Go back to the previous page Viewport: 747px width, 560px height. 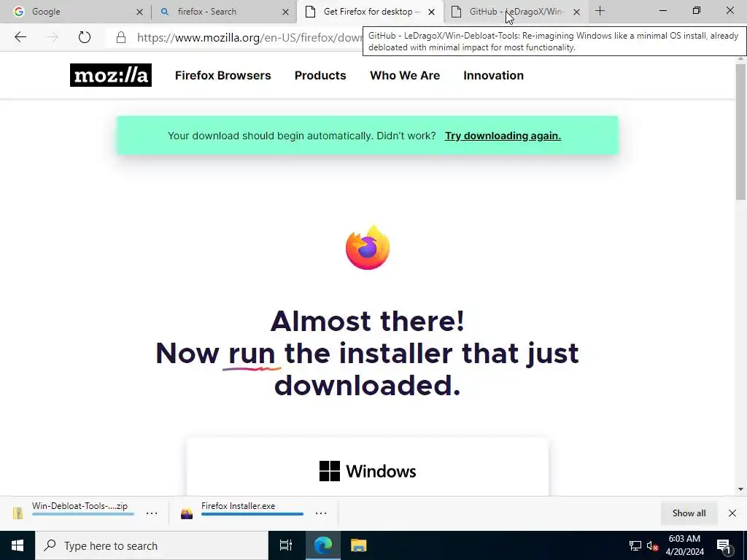point(20,37)
